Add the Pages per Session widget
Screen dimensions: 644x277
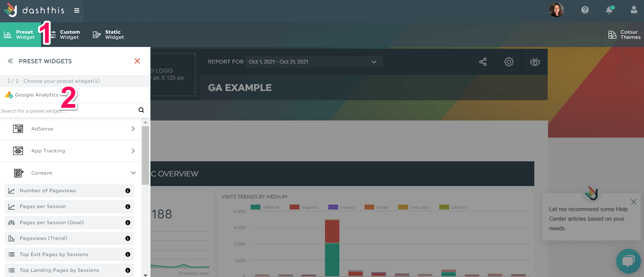pyautogui.click(x=69, y=207)
